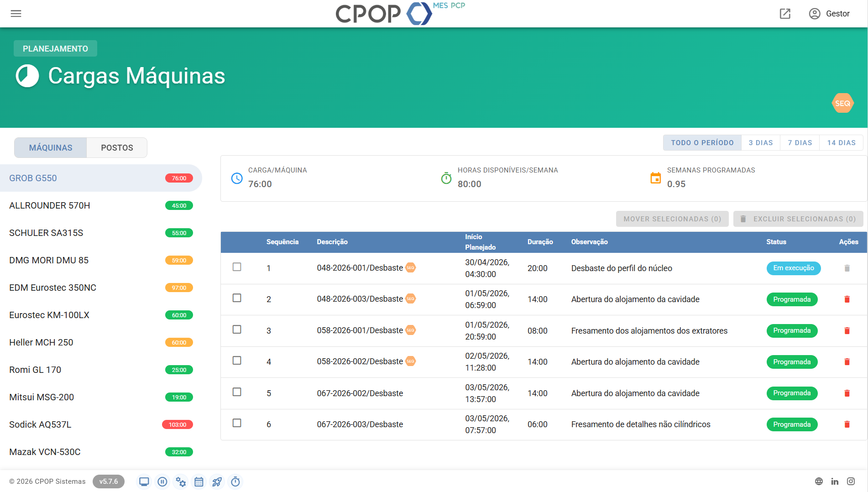The width and height of the screenshot is (868, 492).
Task: Select the Sodick AQ537L machine
Action: (x=101, y=424)
